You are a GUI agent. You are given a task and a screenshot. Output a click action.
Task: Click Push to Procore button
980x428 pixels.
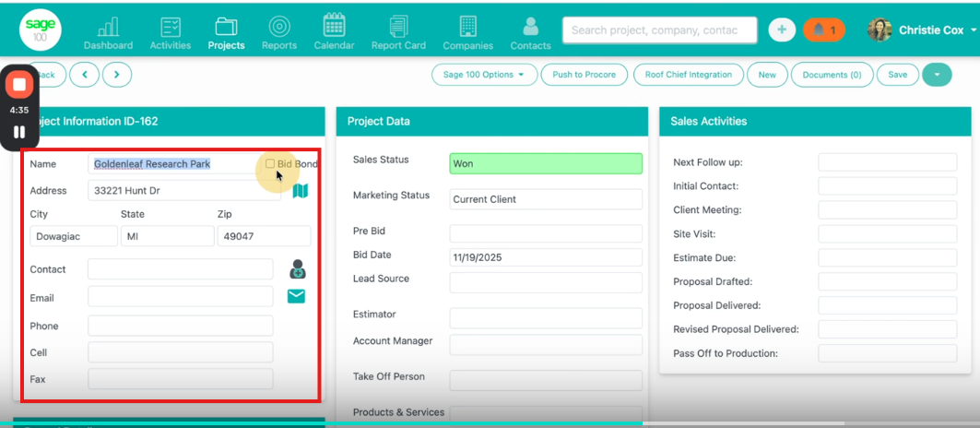point(584,75)
